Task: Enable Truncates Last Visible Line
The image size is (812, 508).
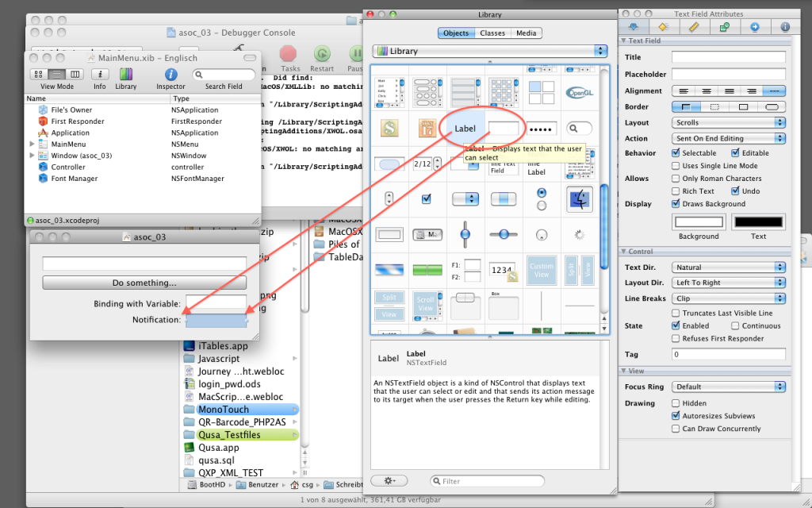Action: [676, 313]
